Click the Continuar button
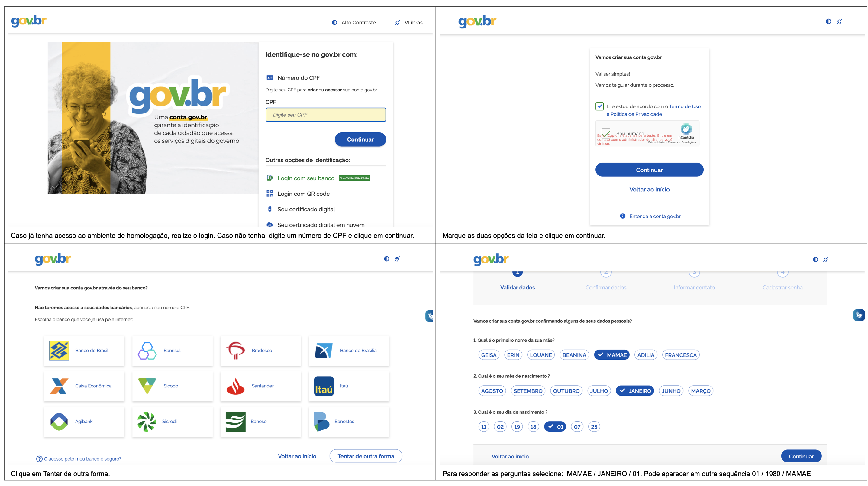The width and height of the screenshot is (868, 486). pos(360,139)
